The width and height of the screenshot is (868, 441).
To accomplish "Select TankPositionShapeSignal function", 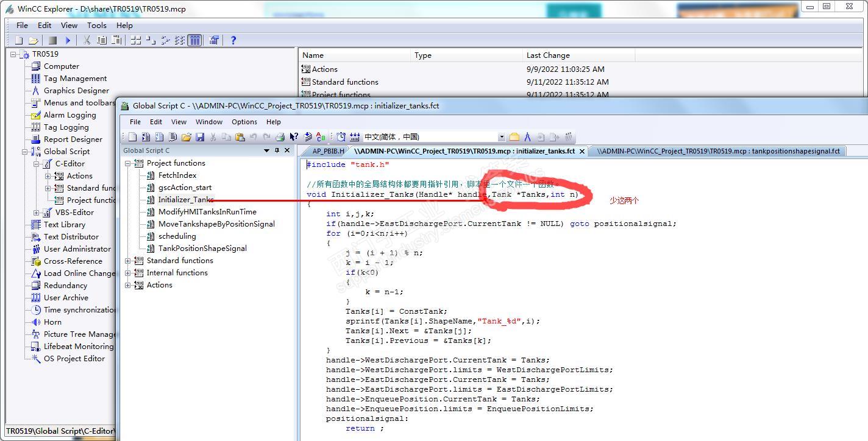I will [x=202, y=249].
